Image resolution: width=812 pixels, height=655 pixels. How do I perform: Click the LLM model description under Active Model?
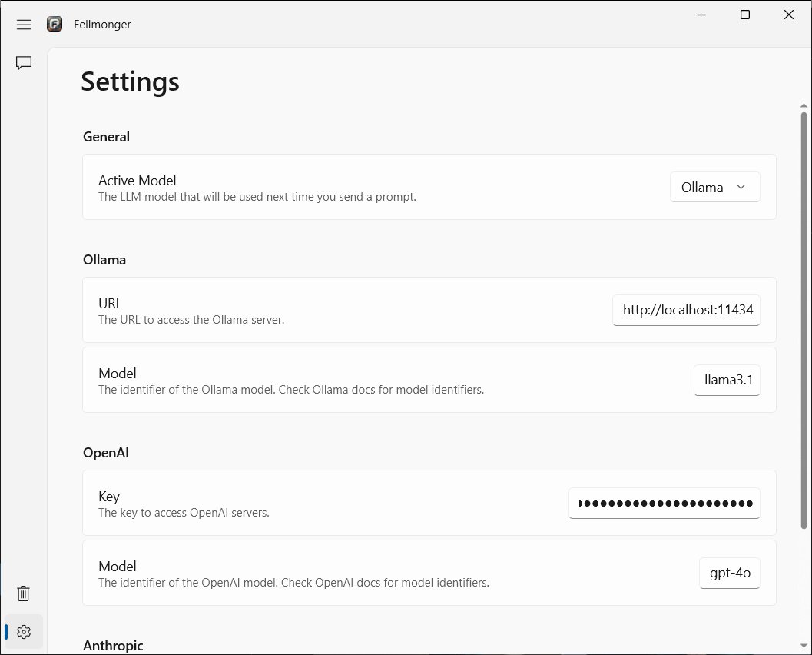click(257, 197)
